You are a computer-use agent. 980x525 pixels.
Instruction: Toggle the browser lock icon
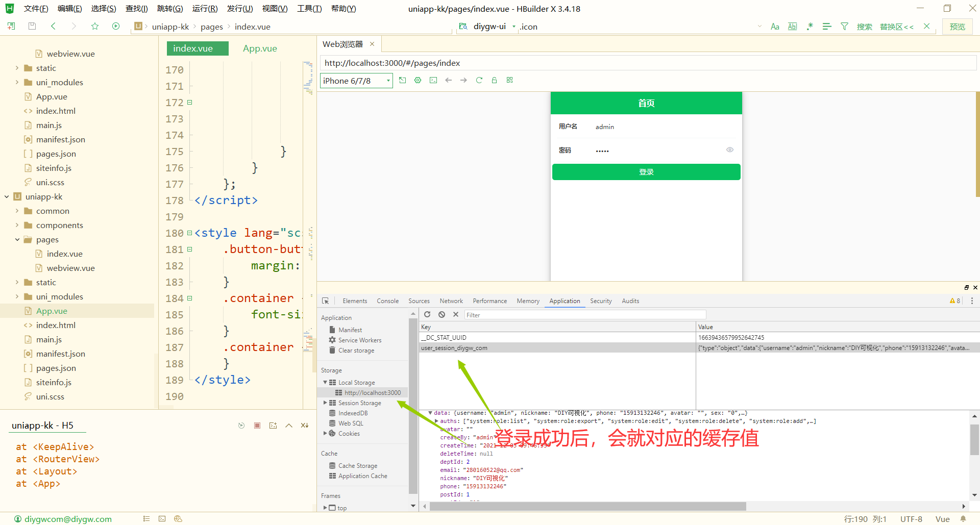(494, 80)
